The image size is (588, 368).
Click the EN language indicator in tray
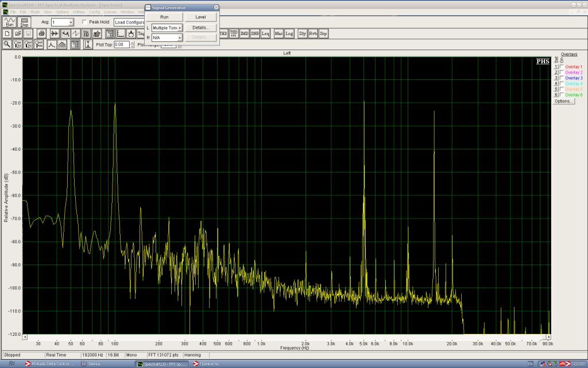[x=530, y=364]
